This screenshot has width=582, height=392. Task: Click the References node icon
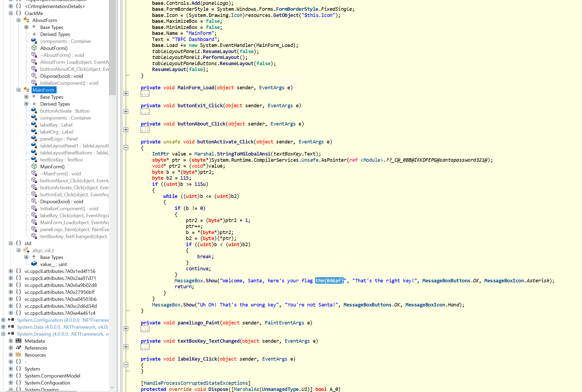click(x=19, y=348)
